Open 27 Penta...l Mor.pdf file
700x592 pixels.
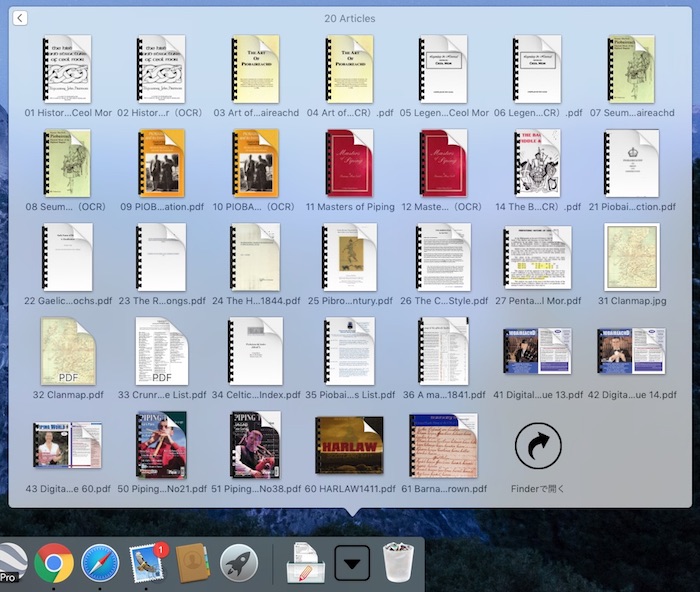point(537,257)
